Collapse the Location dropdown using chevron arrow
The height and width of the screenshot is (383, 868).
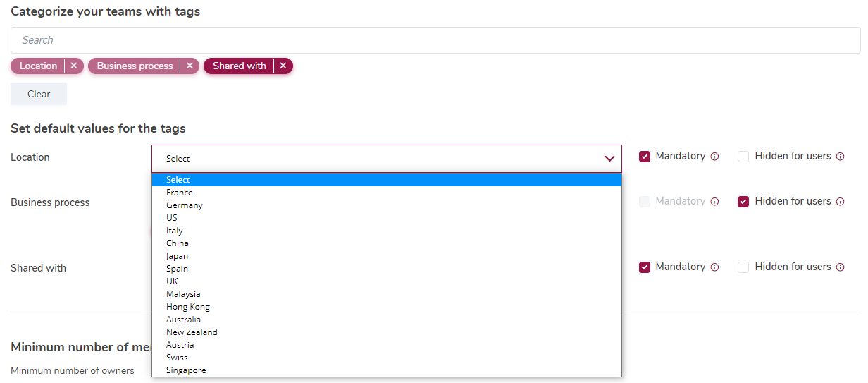[609, 159]
